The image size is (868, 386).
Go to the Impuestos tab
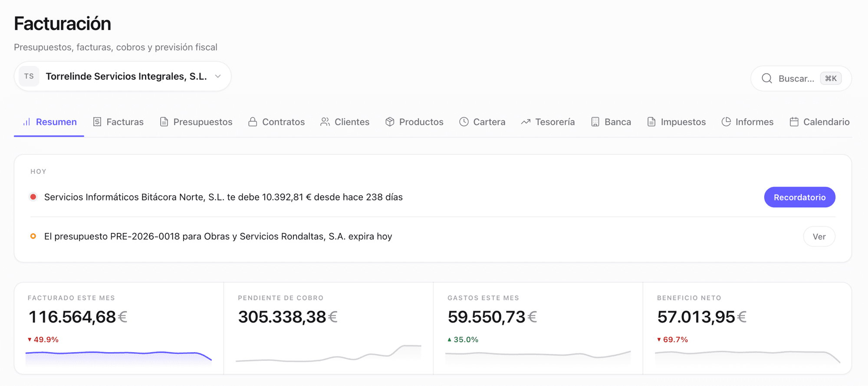(x=677, y=122)
